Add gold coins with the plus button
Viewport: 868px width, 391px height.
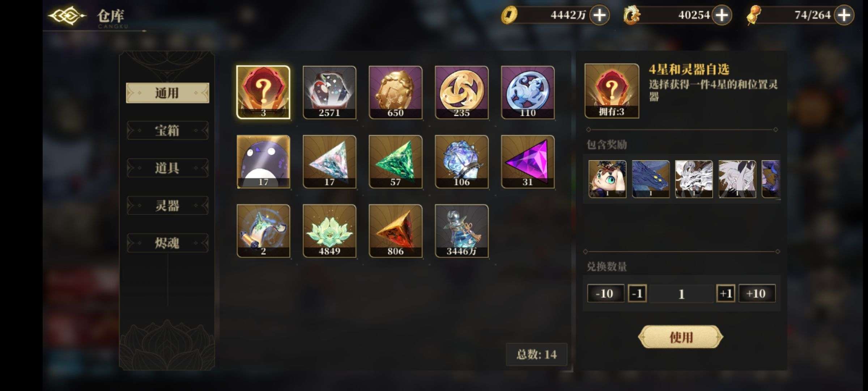pyautogui.click(x=599, y=15)
